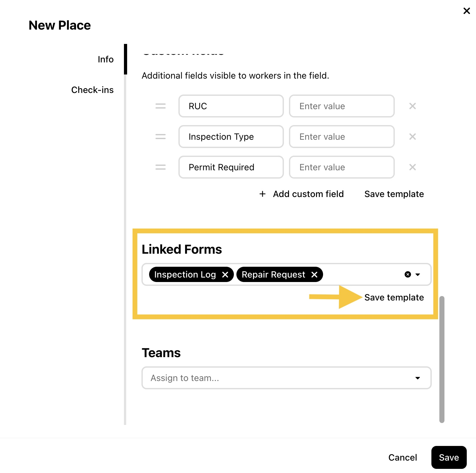Save template under Linked Forms
The image size is (476, 473).
394,297
